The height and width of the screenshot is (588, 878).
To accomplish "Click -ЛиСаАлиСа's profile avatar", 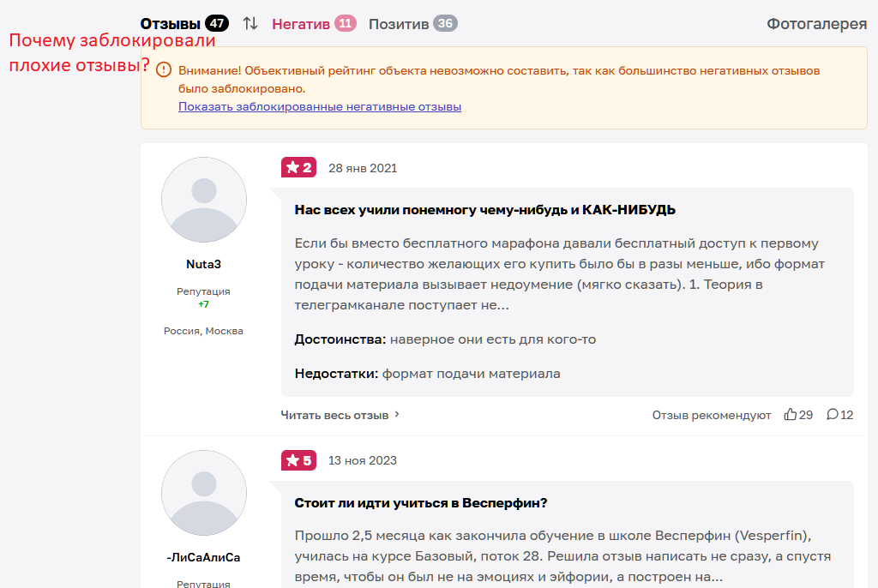I will click(203, 493).
